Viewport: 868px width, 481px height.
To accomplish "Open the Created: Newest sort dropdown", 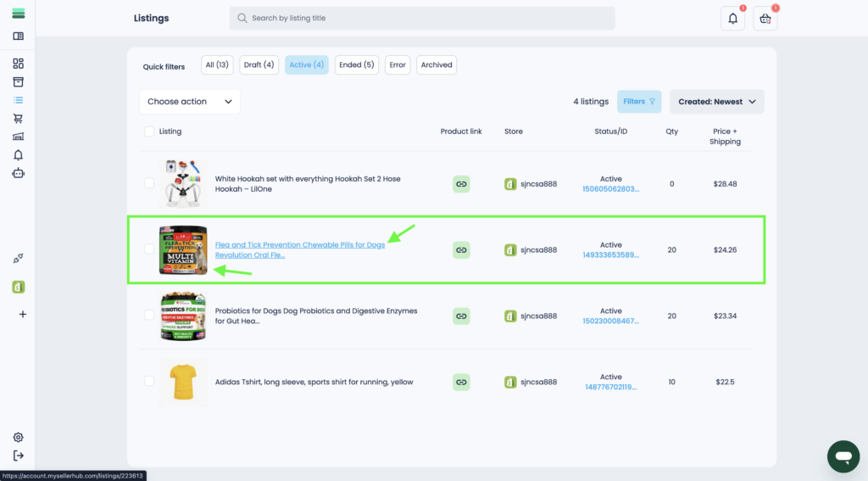I will (716, 102).
